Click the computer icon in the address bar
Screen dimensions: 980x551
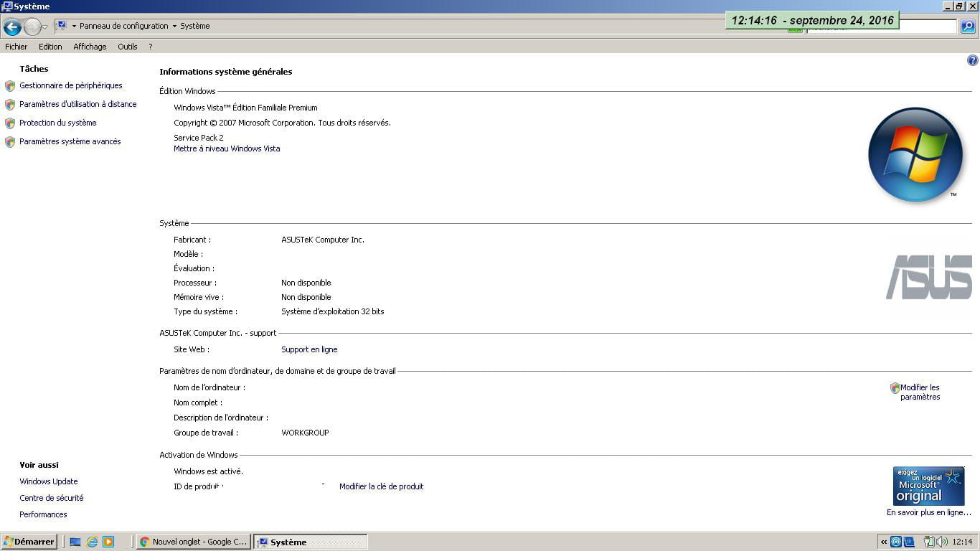(x=62, y=26)
